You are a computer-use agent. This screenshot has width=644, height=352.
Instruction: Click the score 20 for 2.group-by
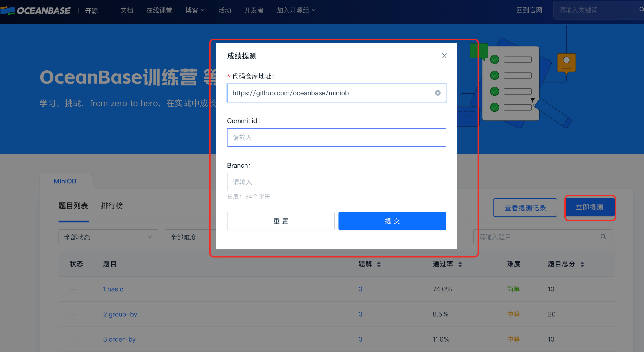click(552, 314)
